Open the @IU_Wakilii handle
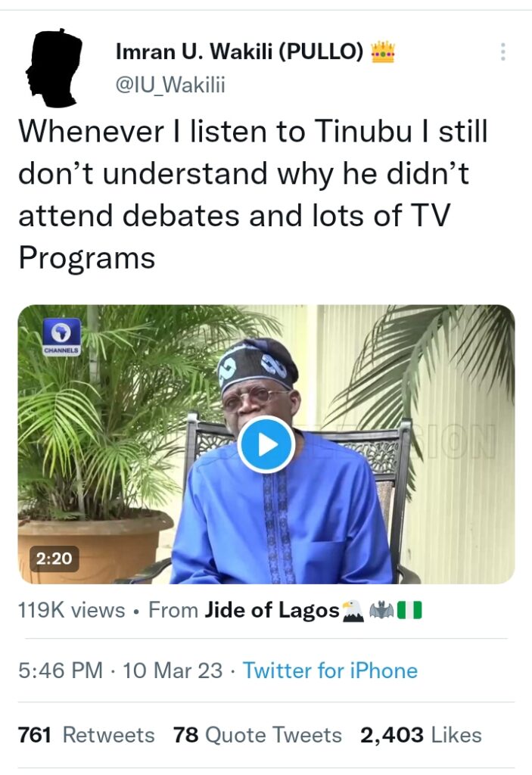Screen dimensions: 532x775 170,85
